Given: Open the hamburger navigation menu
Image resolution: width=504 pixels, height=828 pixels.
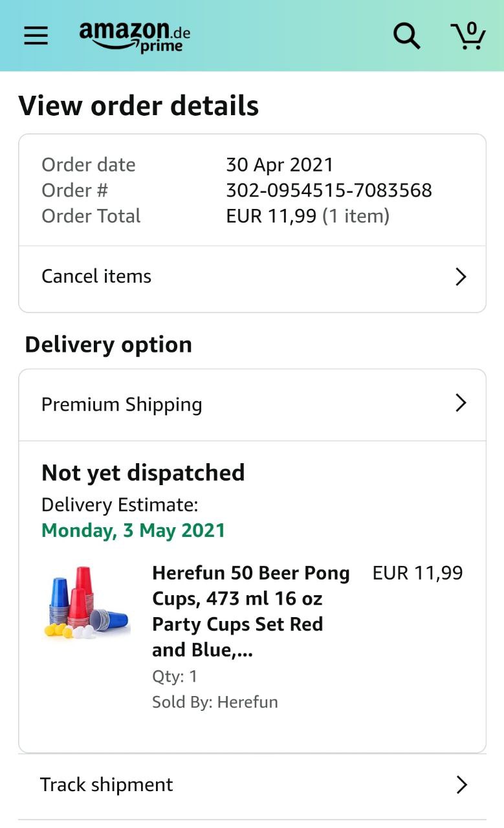Looking at the screenshot, I should (36, 36).
